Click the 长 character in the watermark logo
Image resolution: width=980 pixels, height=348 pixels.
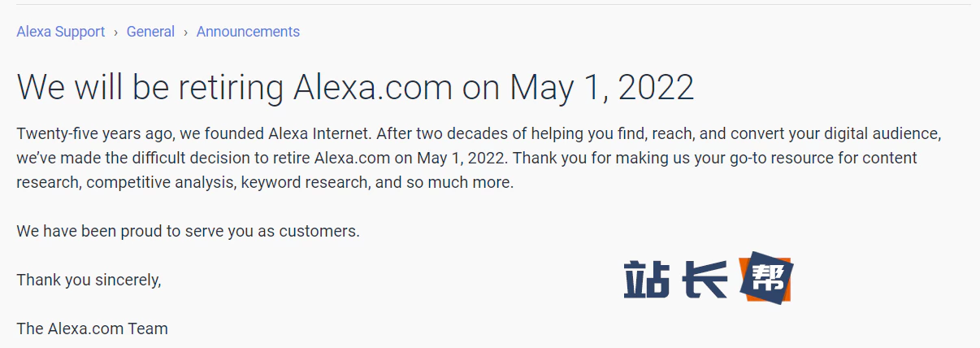(703, 280)
